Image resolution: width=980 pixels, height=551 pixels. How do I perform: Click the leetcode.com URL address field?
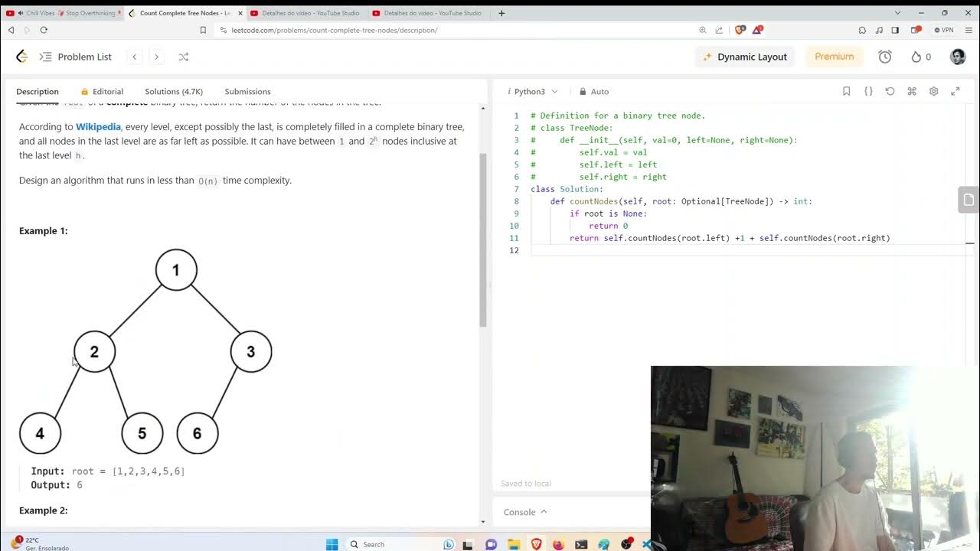point(335,30)
